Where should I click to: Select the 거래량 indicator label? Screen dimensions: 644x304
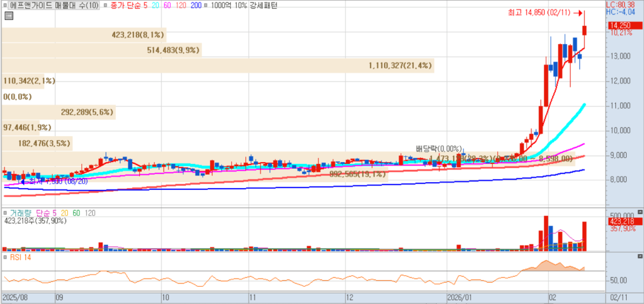[21, 213]
